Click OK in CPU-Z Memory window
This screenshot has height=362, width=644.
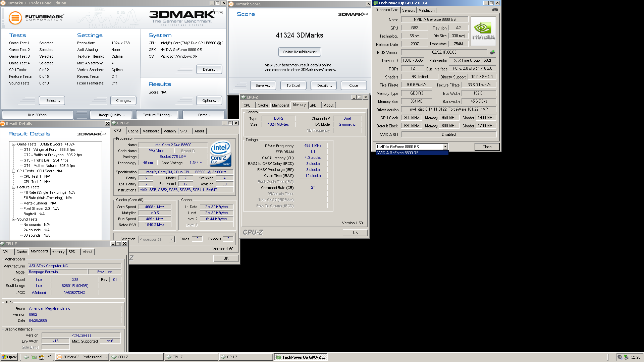click(x=355, y=233)
